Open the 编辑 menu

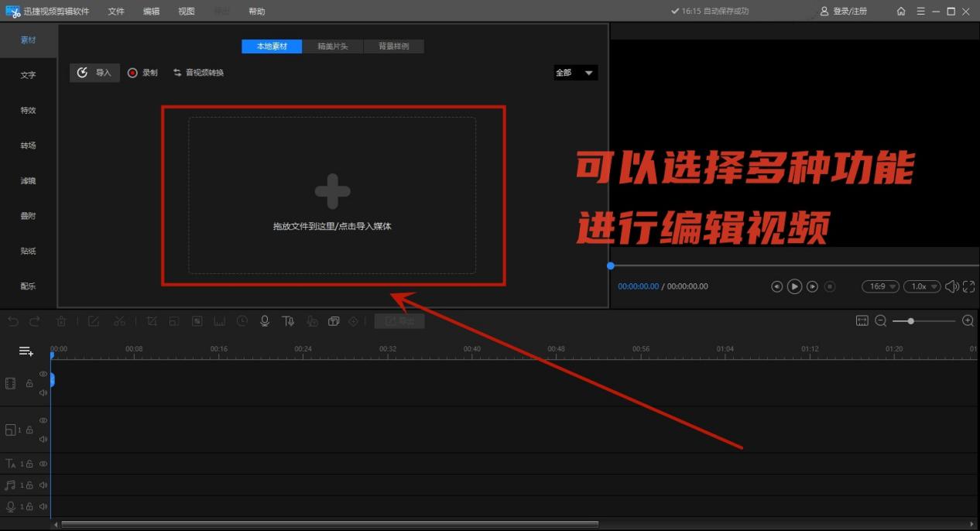(152, 12)
